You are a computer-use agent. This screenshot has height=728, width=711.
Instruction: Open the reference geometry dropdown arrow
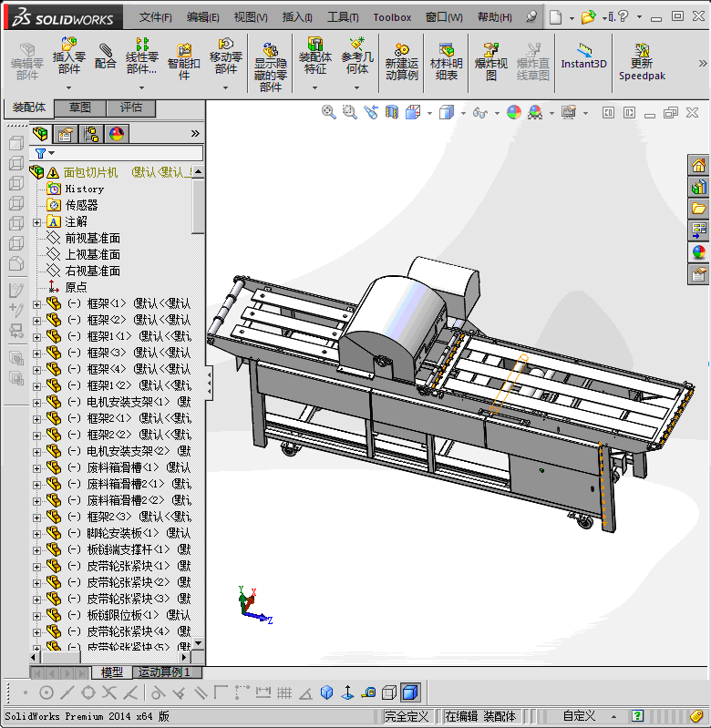point(356,87)
